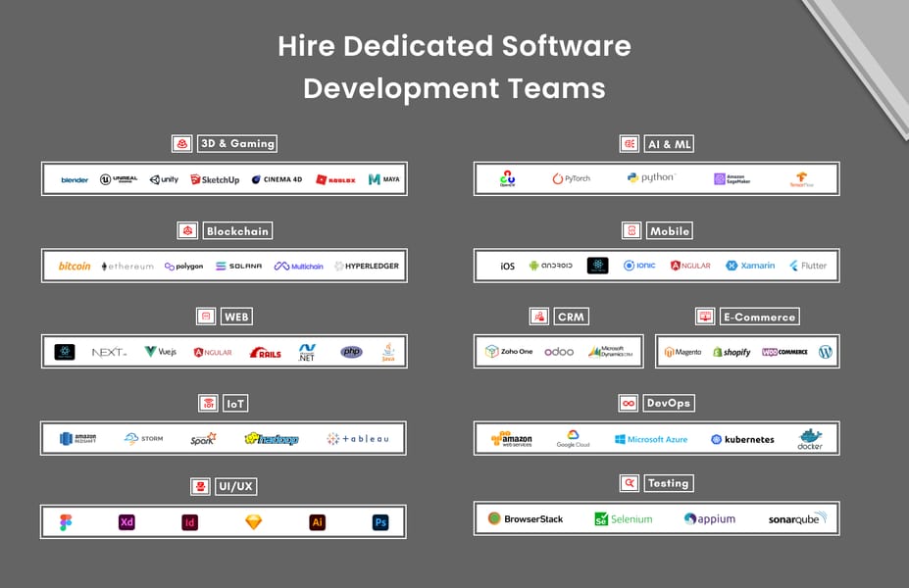Pick the SketchUp logo

coord(215,179)
